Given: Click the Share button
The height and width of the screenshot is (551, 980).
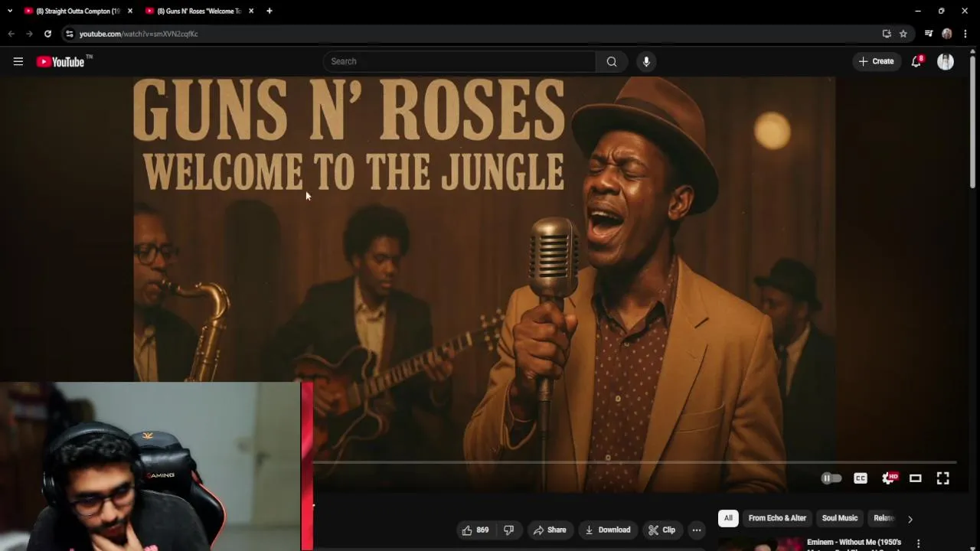Looking at the screenshot, I should 550,530.
